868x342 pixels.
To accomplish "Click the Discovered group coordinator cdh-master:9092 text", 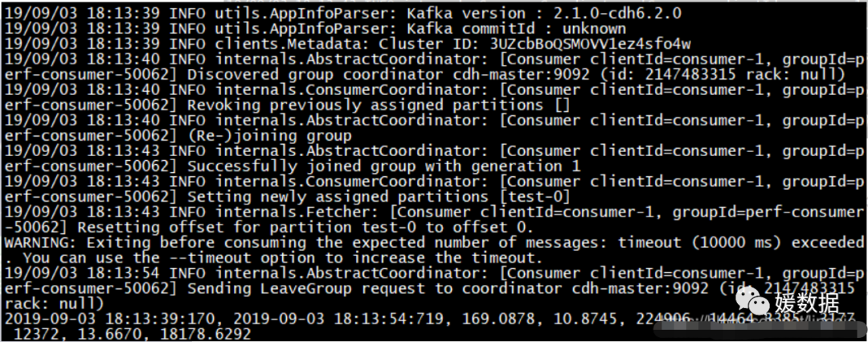I will pyautogui.click(x=389, y=74).
